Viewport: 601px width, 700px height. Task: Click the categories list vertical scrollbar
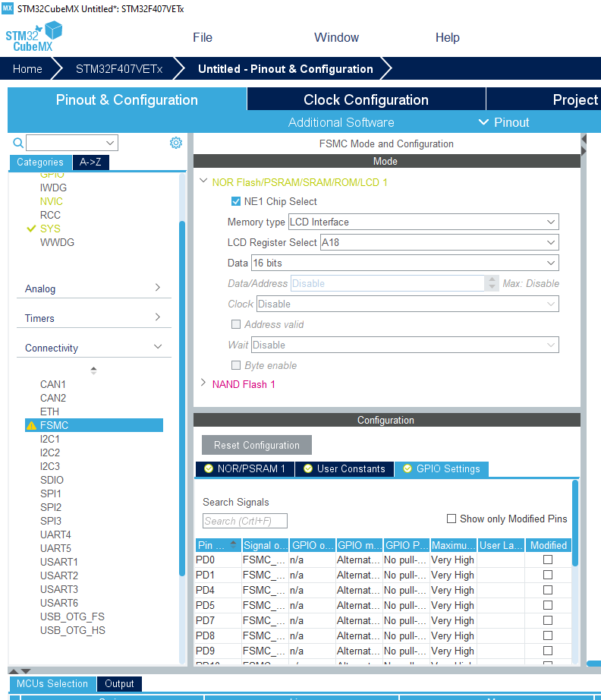[181, 397]
